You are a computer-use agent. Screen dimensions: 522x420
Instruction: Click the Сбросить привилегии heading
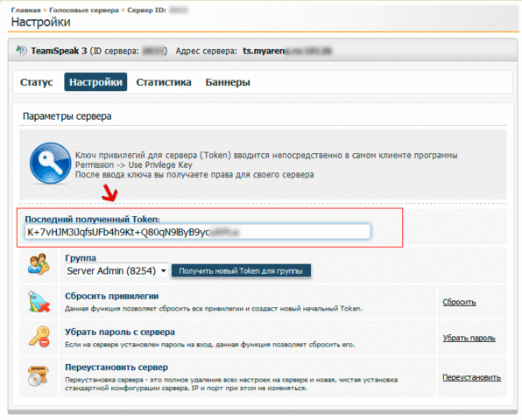111,296
